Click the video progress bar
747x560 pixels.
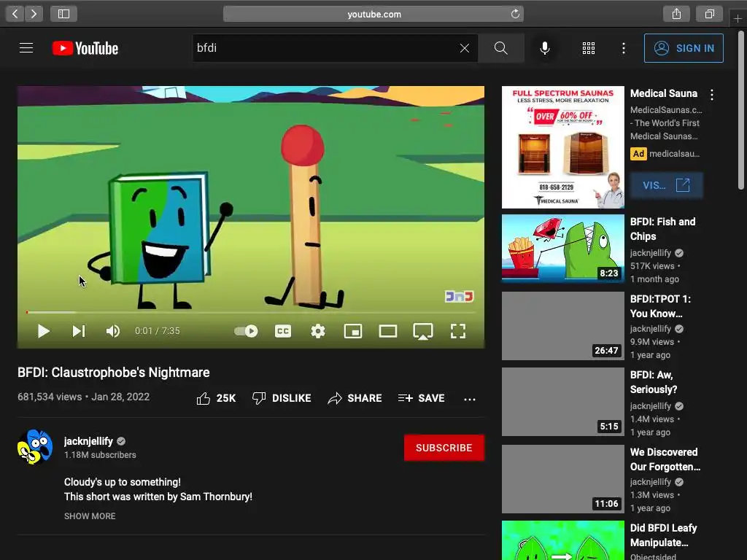click(x=251, y=312)
